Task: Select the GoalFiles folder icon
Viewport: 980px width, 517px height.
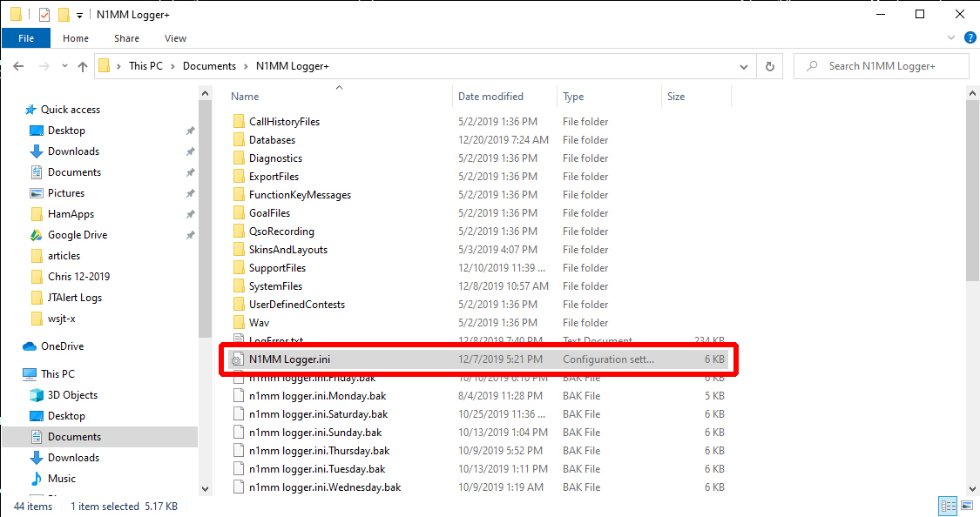Action: pyautogui.click(x=238, y=213)
